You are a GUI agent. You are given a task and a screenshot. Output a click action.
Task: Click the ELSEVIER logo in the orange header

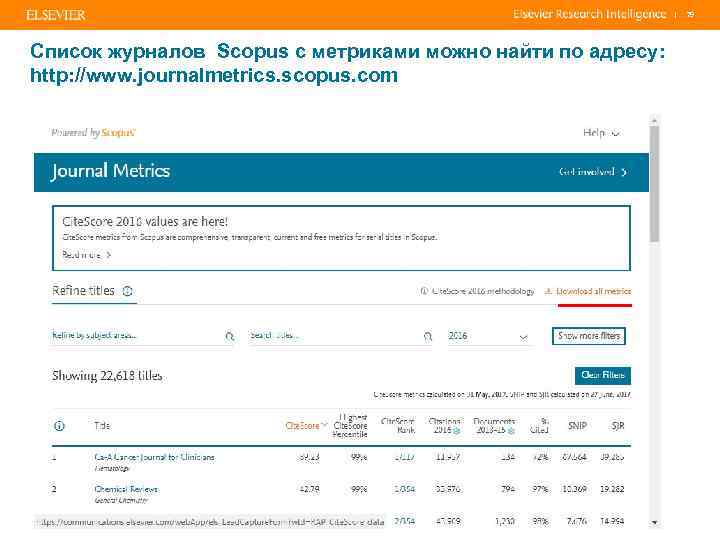(x=56, y=15)
